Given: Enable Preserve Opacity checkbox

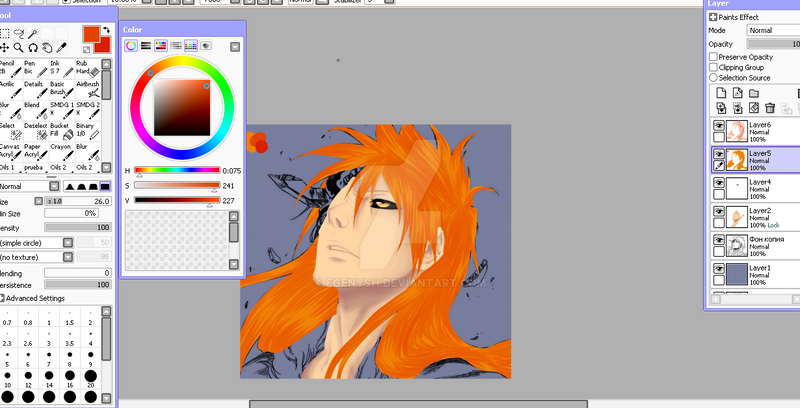Looking at the screenshot, I should coord(713,57).
